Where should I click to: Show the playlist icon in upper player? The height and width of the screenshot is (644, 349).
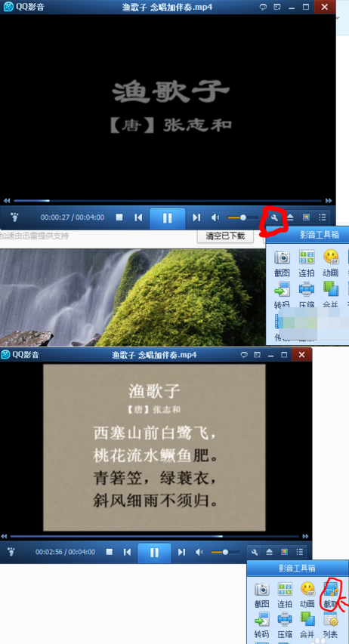(323, 217)
